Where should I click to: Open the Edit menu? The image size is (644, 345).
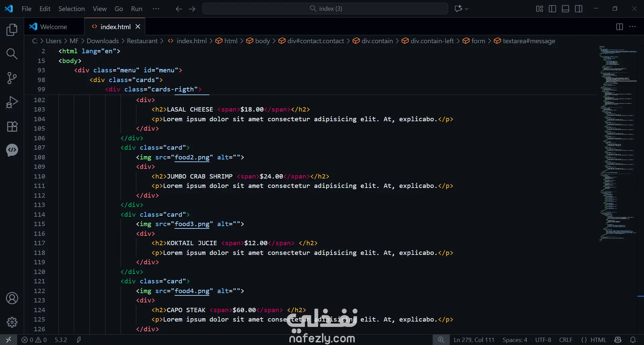coord(45,9)
